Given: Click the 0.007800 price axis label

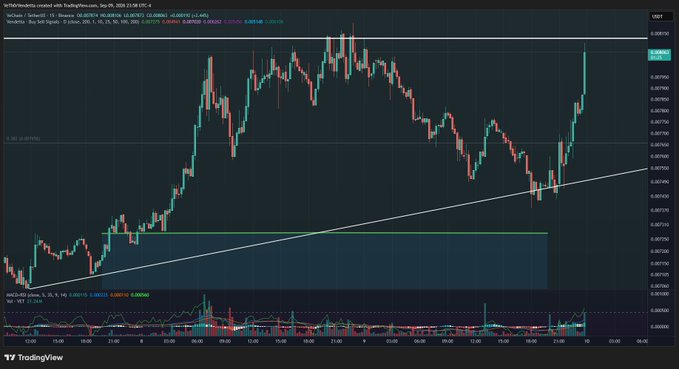Looking at the screenshot, I should [x=660, y=111].
